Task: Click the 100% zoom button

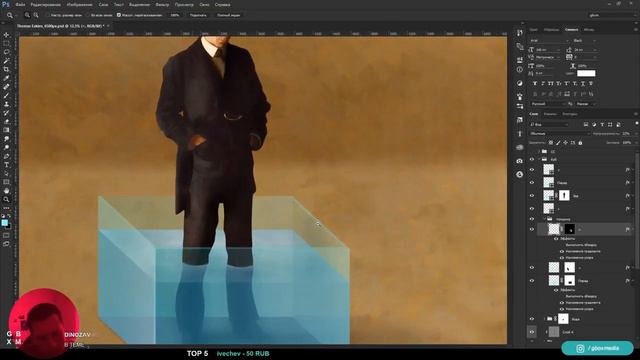Action: (x=175, y=15)
